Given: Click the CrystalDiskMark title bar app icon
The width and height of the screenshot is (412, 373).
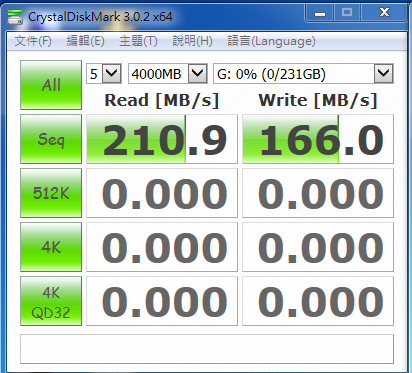Looking at the screenshot, I should point(15,17).
